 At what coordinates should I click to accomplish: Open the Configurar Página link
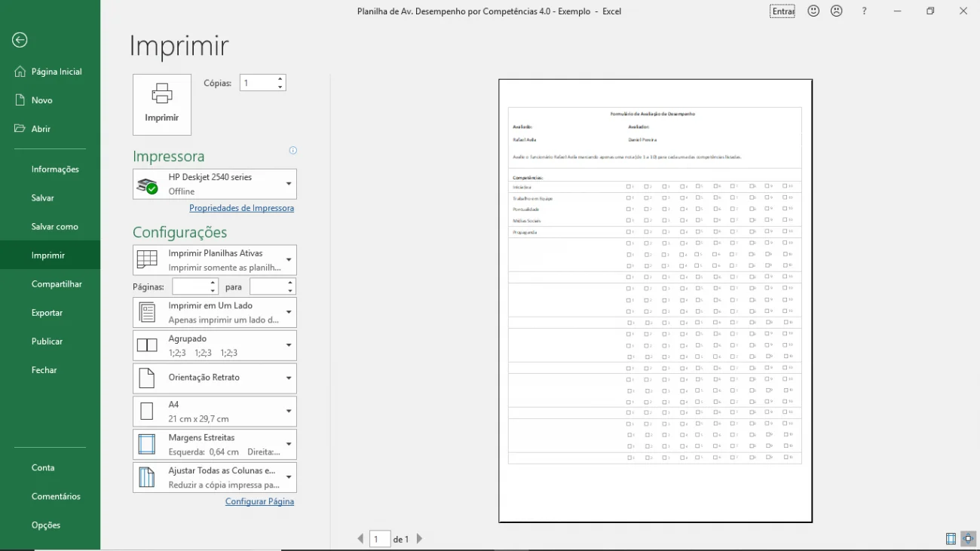pyautogui.click(x=259, y=501)
